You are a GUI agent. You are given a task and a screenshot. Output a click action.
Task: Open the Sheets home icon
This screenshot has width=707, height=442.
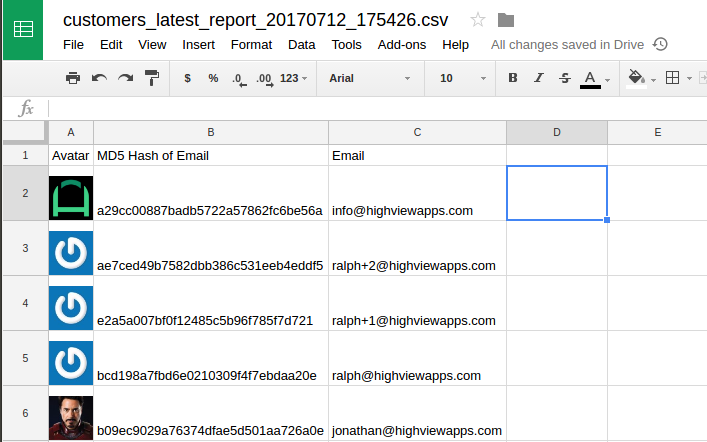[x=22, y=29]
